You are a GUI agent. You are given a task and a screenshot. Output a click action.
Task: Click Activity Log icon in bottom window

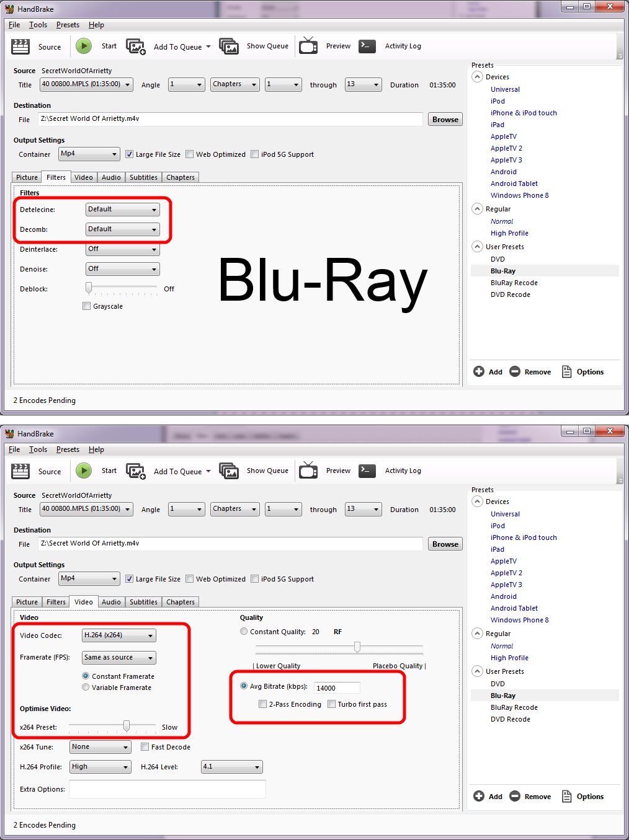click(x=367, y=471)
